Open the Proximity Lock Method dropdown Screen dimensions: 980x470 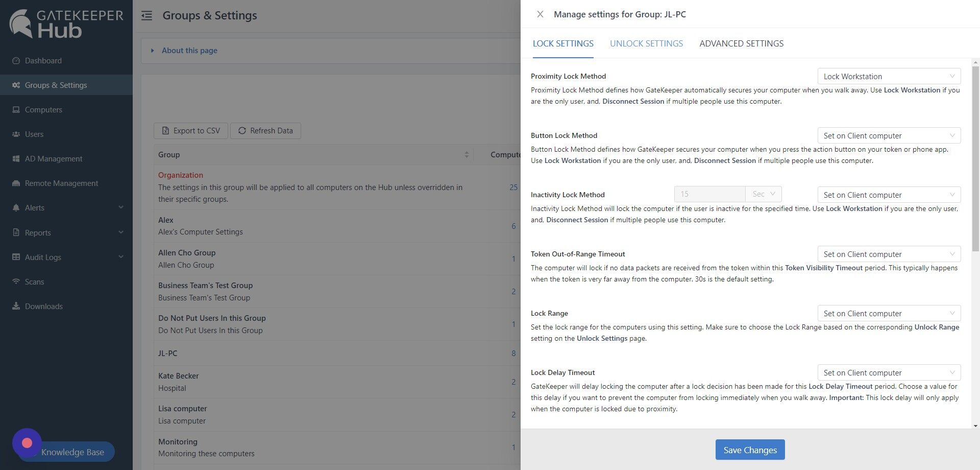point(889,76)
